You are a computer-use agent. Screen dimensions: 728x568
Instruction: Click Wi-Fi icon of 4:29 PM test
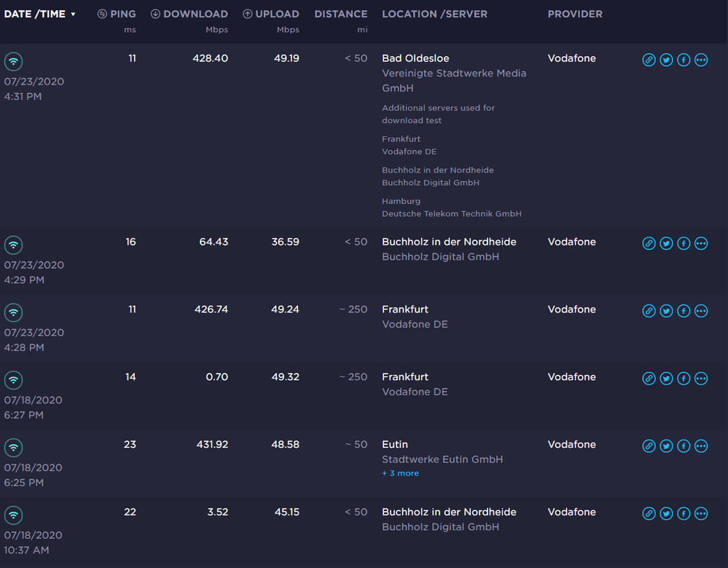(x=13, y=245)
